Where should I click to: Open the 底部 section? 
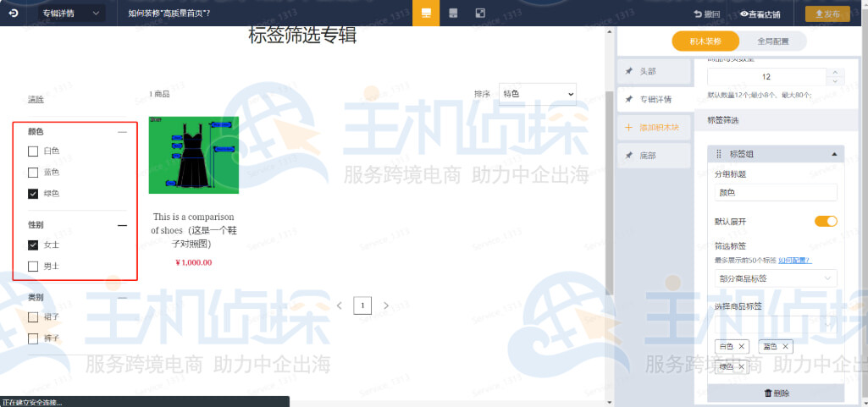[655, 156]
